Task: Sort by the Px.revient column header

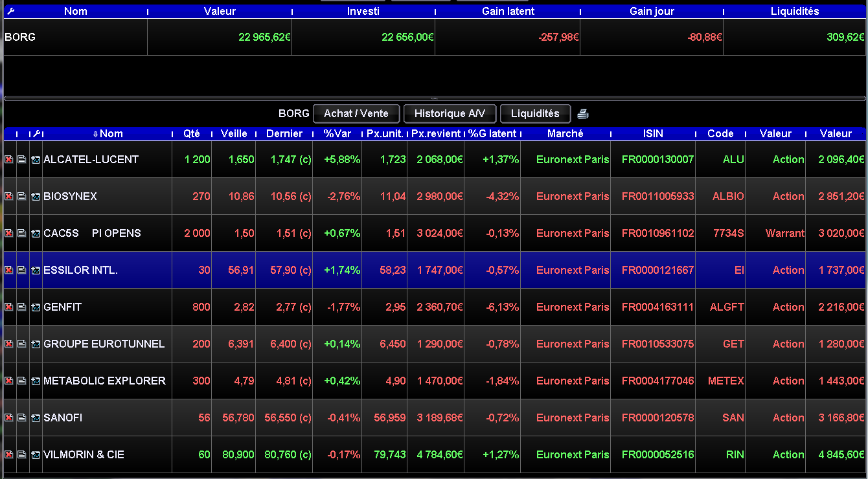Action: tap(436, 133)
